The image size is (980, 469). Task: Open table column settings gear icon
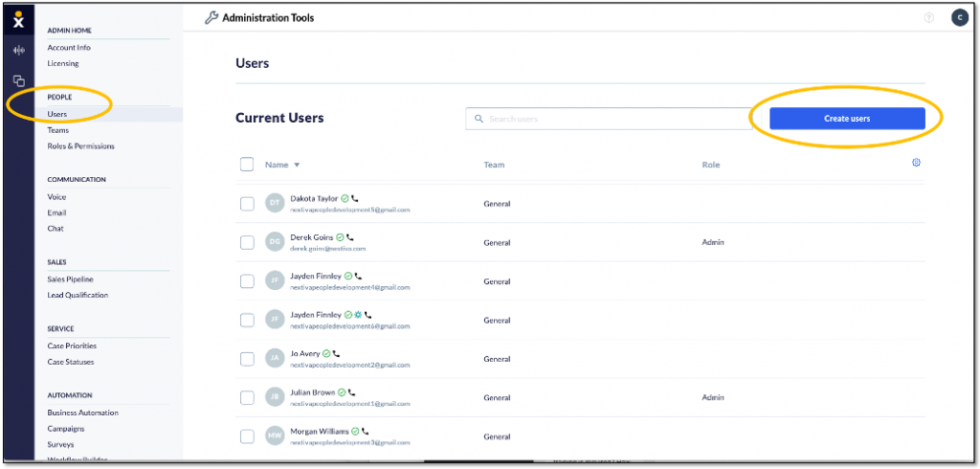916,163
